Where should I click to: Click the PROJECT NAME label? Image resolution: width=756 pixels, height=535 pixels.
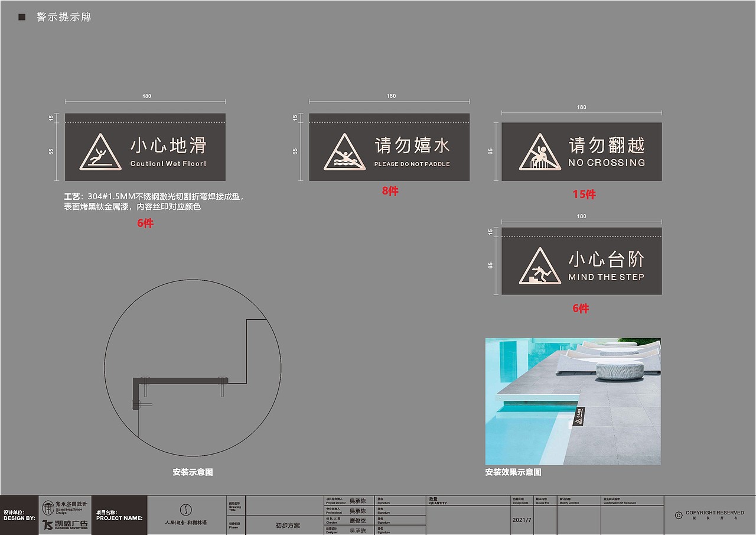point(119,518)
